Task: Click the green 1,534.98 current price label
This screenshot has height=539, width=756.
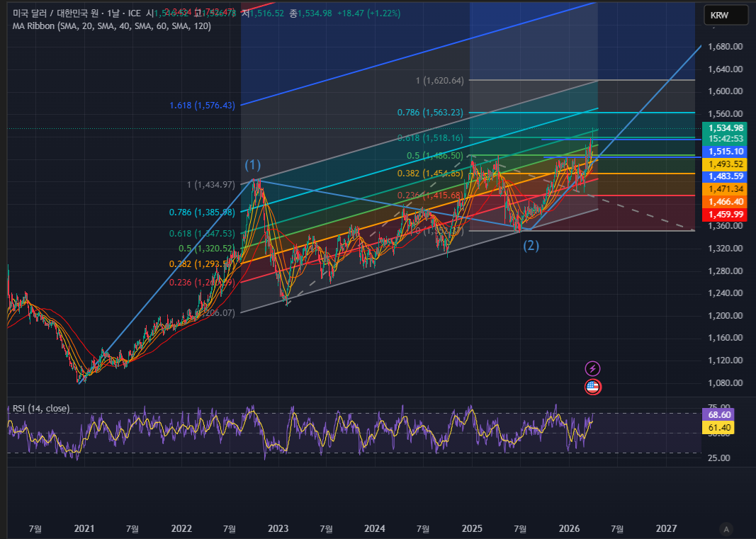Action: [725, 127]
